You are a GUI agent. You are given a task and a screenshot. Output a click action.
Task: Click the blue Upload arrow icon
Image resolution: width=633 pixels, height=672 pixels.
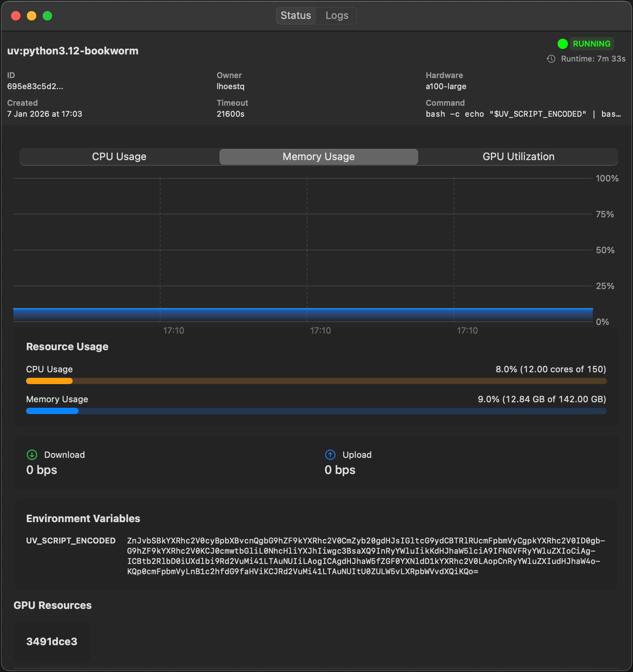(330, 455)
